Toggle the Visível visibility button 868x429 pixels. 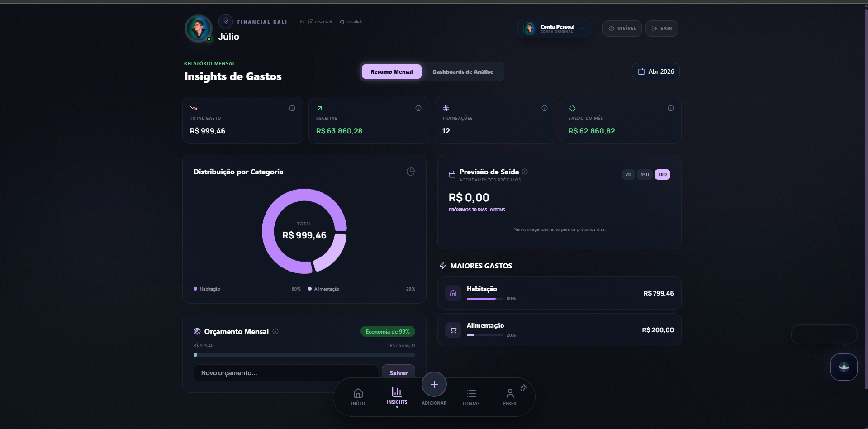pyautogui.click(x=621, y=28)
